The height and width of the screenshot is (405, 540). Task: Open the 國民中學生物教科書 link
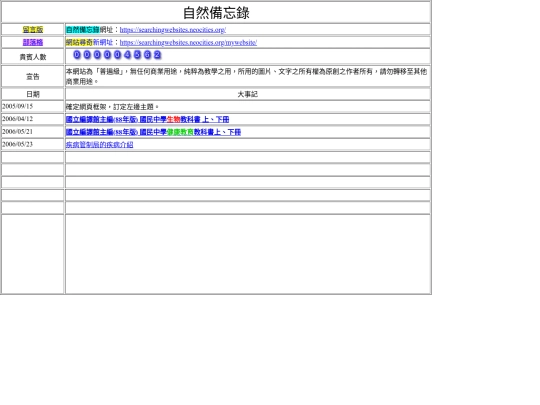coord(147,120)
